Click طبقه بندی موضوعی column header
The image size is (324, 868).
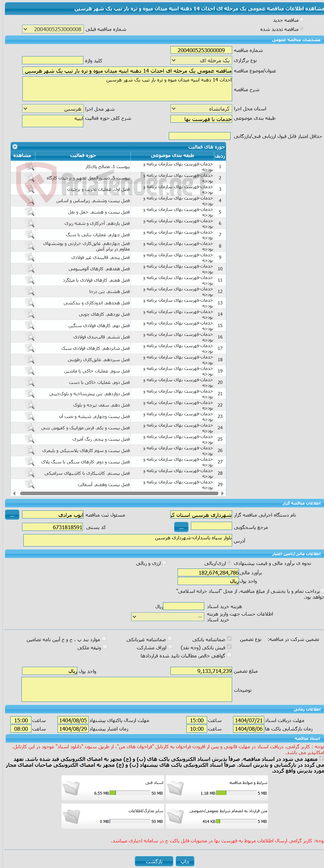(x=172, y=155)
